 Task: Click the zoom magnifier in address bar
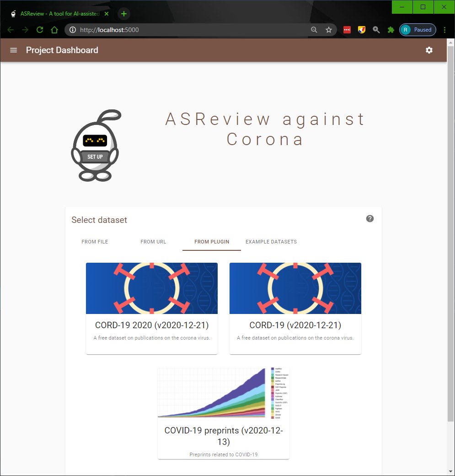coord(314,30)
